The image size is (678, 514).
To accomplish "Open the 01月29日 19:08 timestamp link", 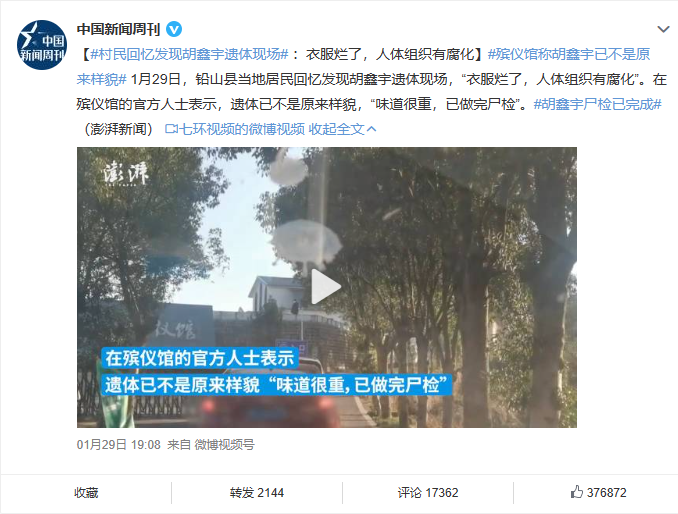I will [x=118, y=444].
